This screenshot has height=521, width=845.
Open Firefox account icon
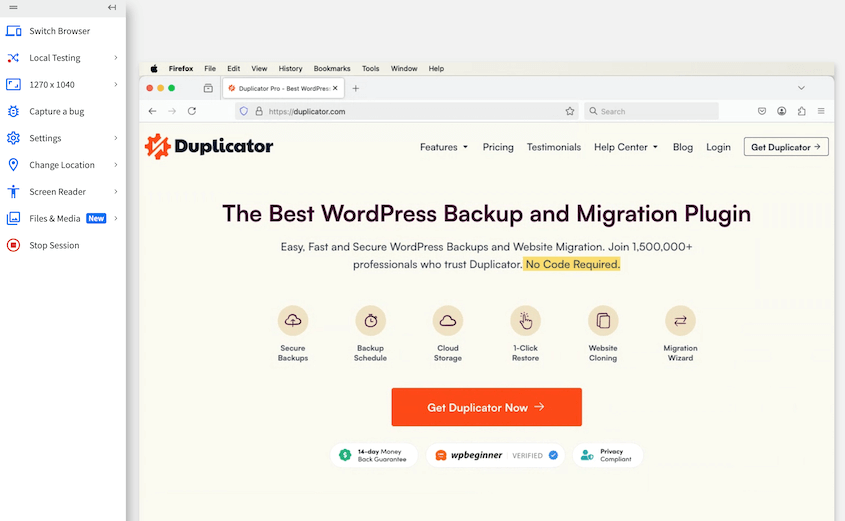coord(781,111)
